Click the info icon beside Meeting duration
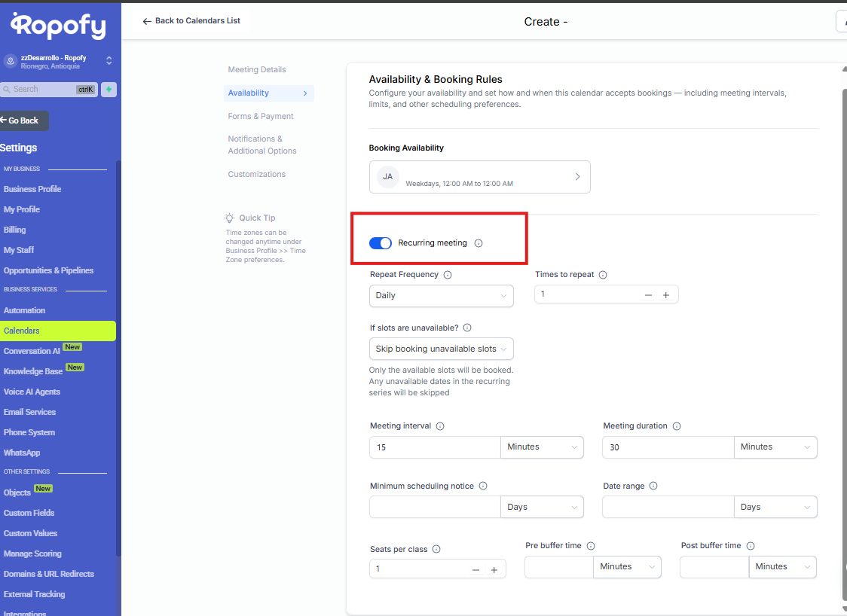Viewport: 847px width, 616px height. click(677, 426)
